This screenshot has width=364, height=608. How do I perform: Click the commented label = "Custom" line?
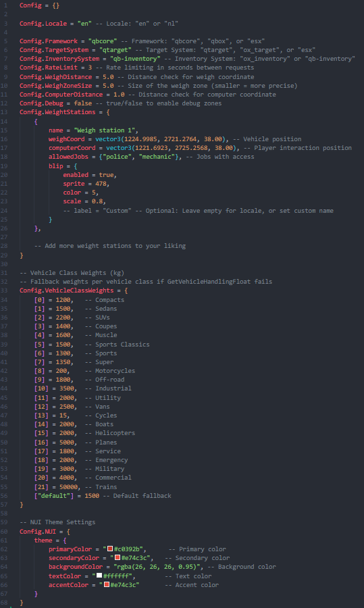click(198, 211)
